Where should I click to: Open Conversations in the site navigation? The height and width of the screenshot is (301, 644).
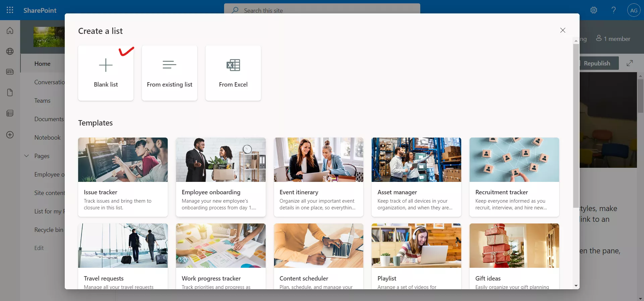pyautogui.click(x=49, y=82)
